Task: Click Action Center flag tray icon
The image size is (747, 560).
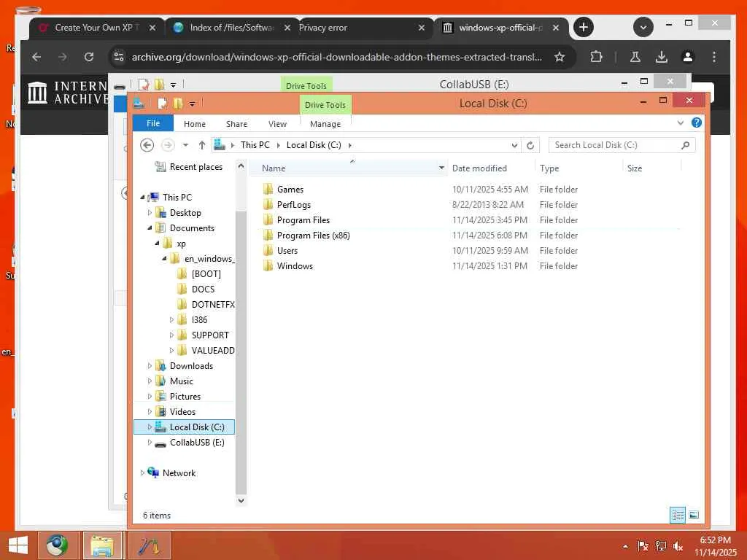Action: [643, 545]
